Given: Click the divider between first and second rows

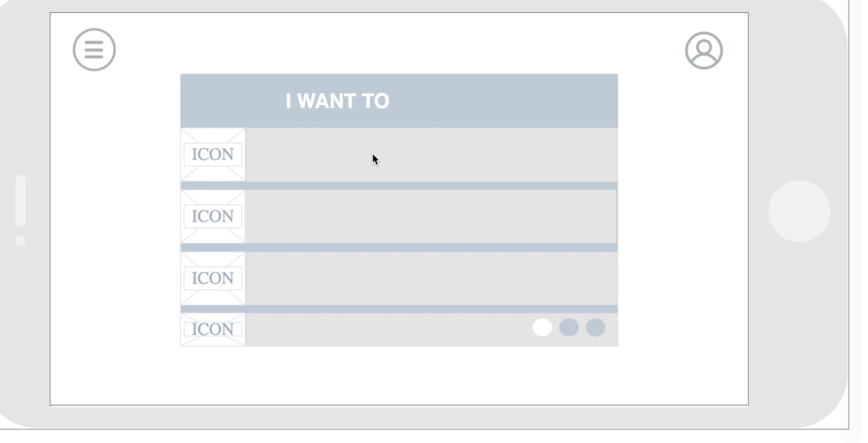Looking at the screenshot, I should [x=399, y=186].
